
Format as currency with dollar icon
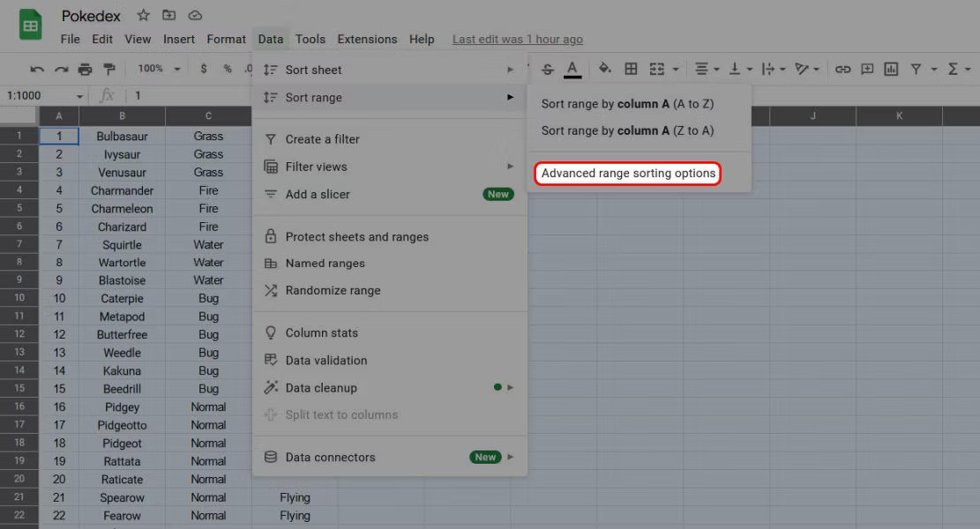(x=204, y=69)
